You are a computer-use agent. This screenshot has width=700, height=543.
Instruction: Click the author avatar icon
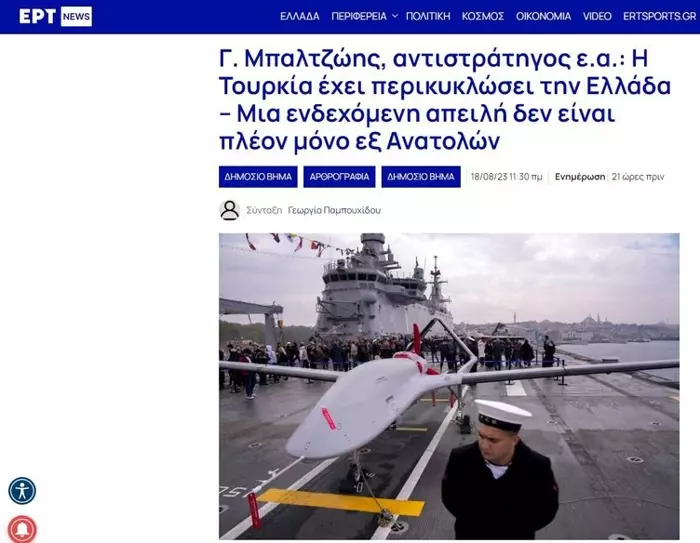(x=230, y=210)
